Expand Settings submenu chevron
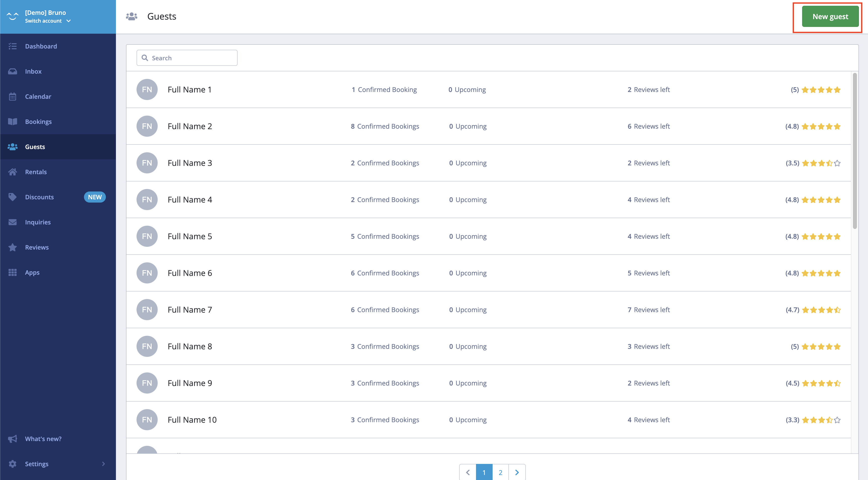Image resolution: width=868 pixels, height=480 pixels. point(103,464)
